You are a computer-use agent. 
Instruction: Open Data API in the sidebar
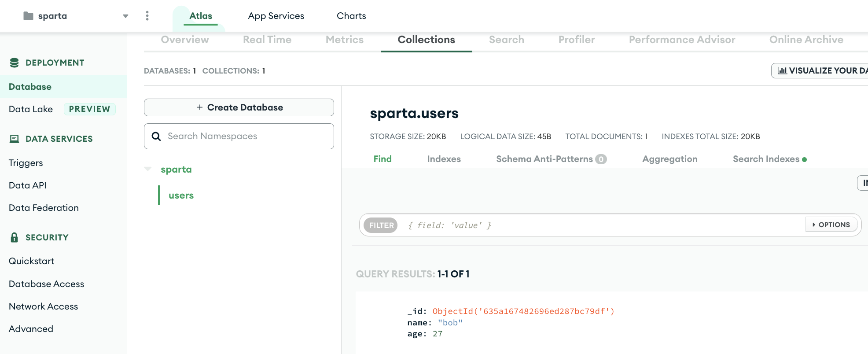tap(28, 185)
